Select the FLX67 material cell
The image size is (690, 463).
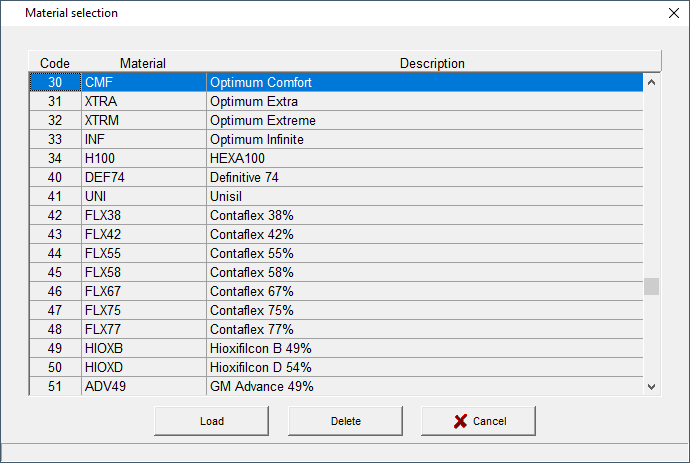(144, 291)
